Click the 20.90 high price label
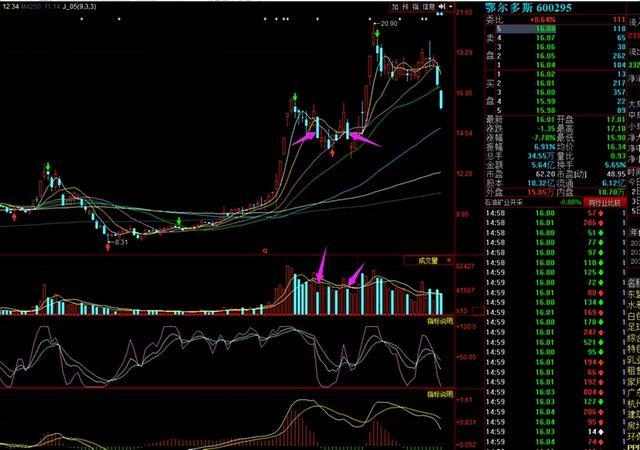Image resolution: width=640 pixels, height=450 pixels. pos(388,24)
